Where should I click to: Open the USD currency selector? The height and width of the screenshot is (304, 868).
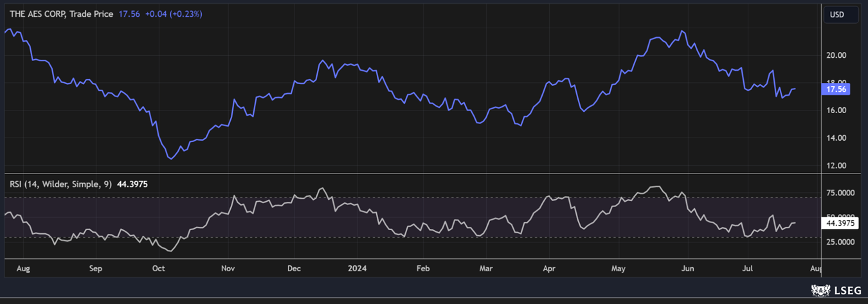(x=836, y=15)
